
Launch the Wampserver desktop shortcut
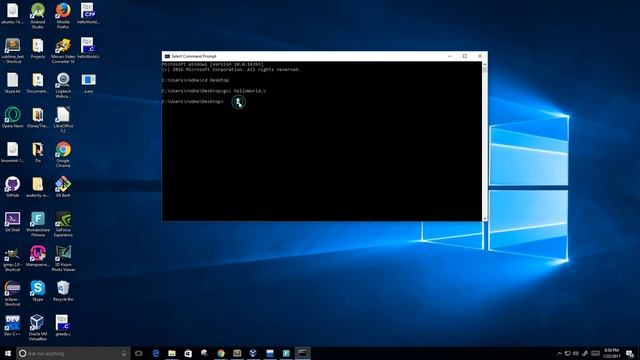click(x=38, y=256)
